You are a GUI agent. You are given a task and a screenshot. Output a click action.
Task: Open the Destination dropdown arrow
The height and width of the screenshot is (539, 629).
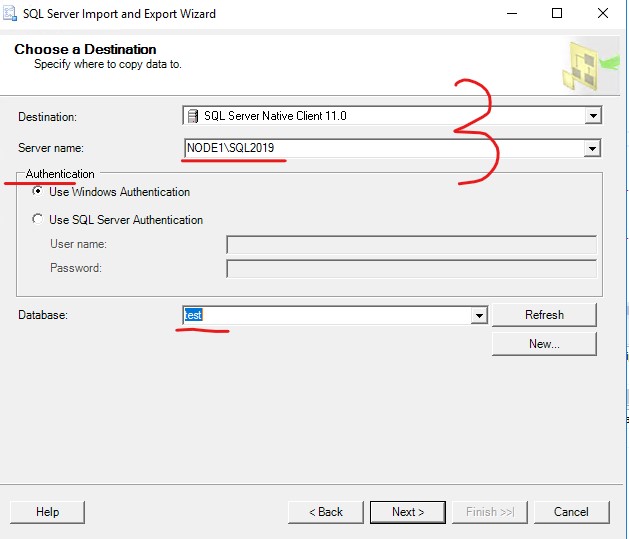[593, 116]
